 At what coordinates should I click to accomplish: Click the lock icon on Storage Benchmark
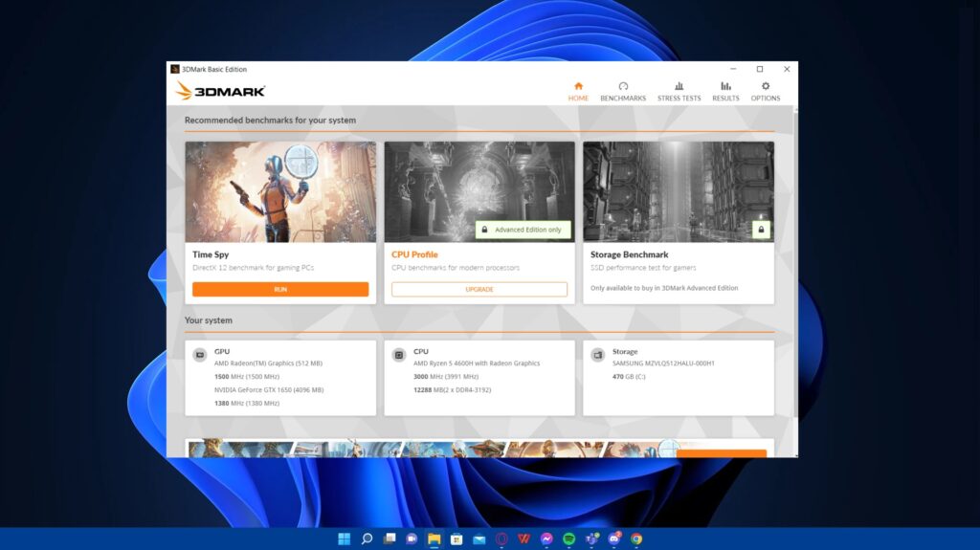coord(761,230)
